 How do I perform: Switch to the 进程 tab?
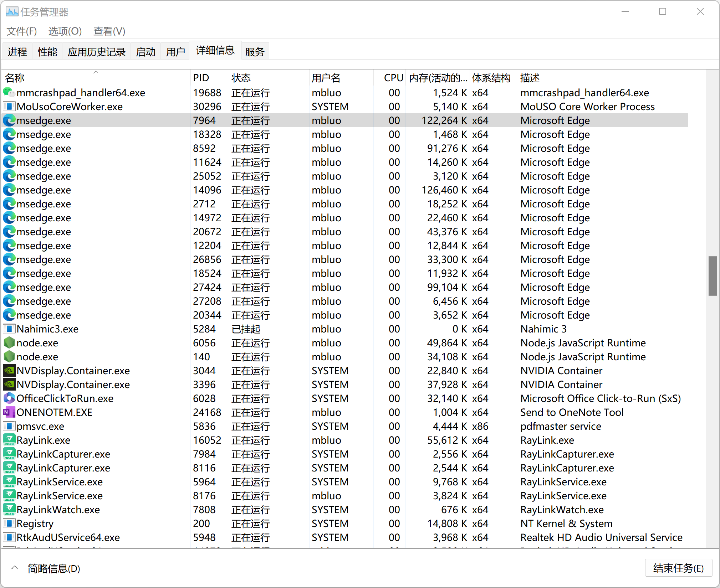(x=17, y=52)
